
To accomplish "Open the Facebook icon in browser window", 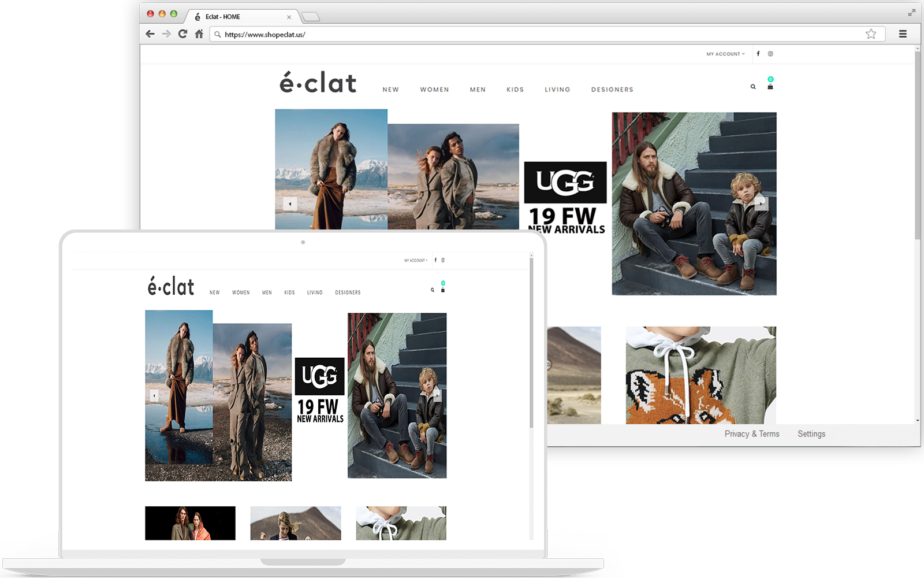I will (758, 54).
